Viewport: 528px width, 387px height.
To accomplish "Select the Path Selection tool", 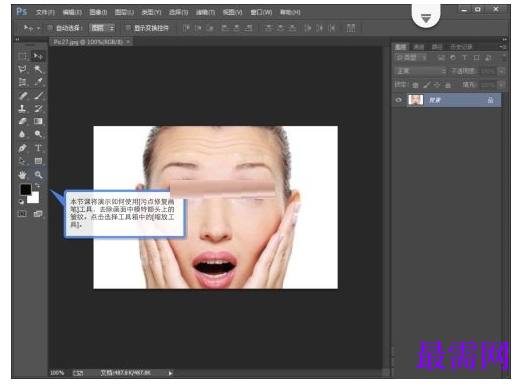I will coord(23,161).
